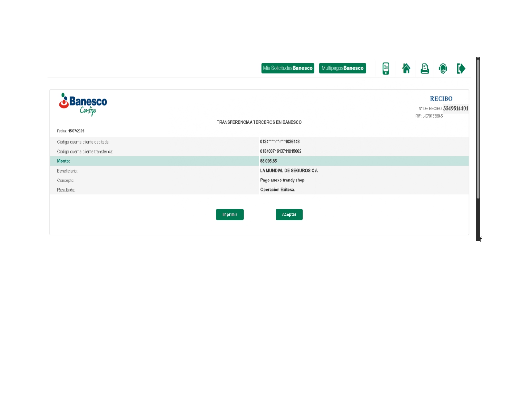Click the Operación Exitosa result text

pyautogui.click(x=277, y=190)
